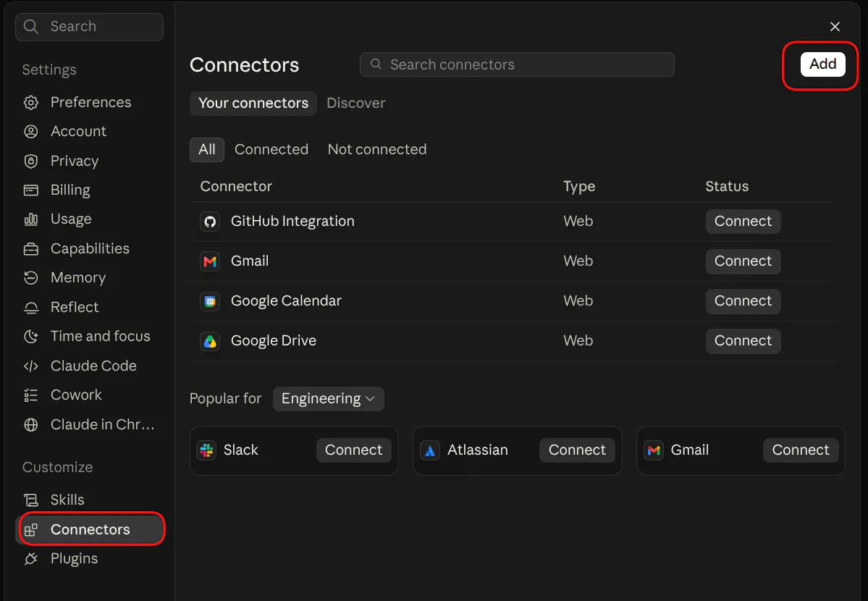Open Capabilities settings
Image resolution: width=868 pixels, height=601 pixels.
(x=90, y=248)
